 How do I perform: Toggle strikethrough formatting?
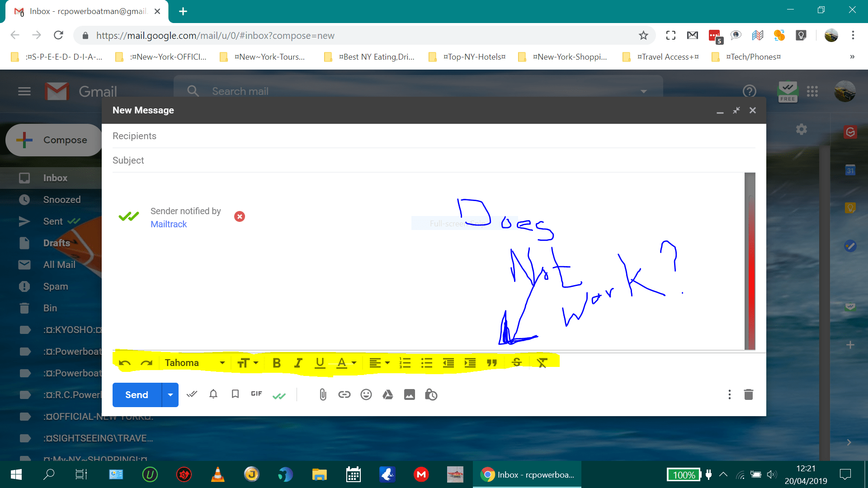517,362
